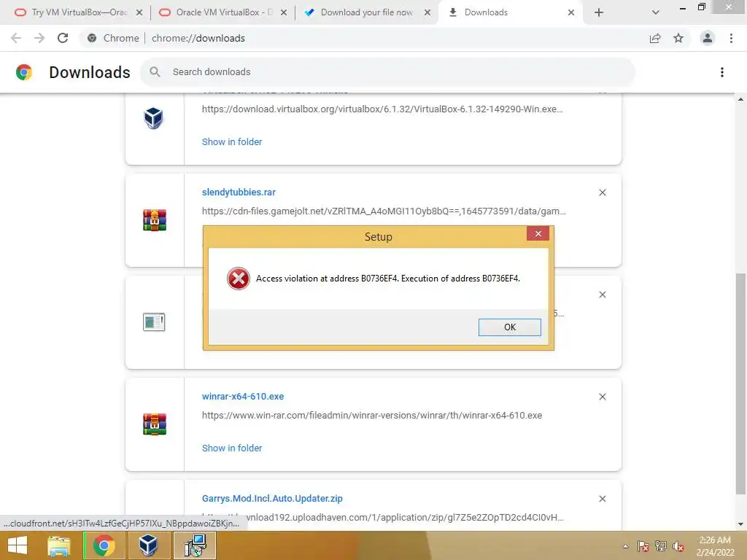Open VirtualBox from taskbar
The height and width of the screenshot is (560, 747).
(147, 545)
